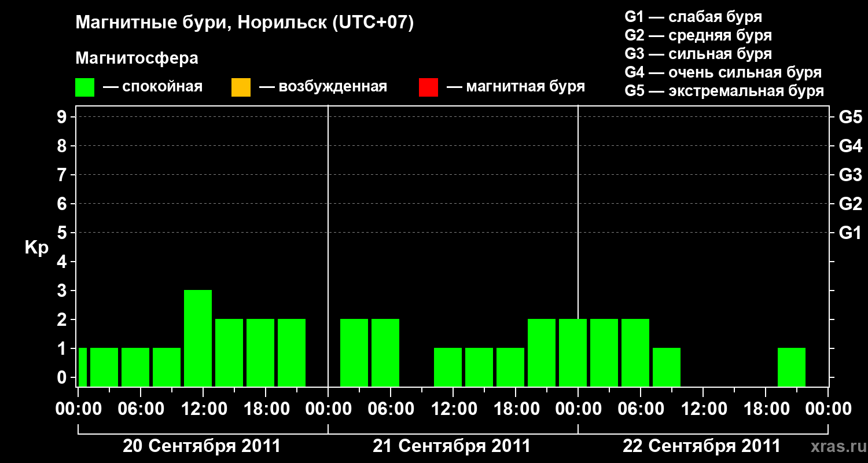868x463 pixels.
Task: Select the line 'G3 — сильная буря'
Action: (x=698, y=54)
